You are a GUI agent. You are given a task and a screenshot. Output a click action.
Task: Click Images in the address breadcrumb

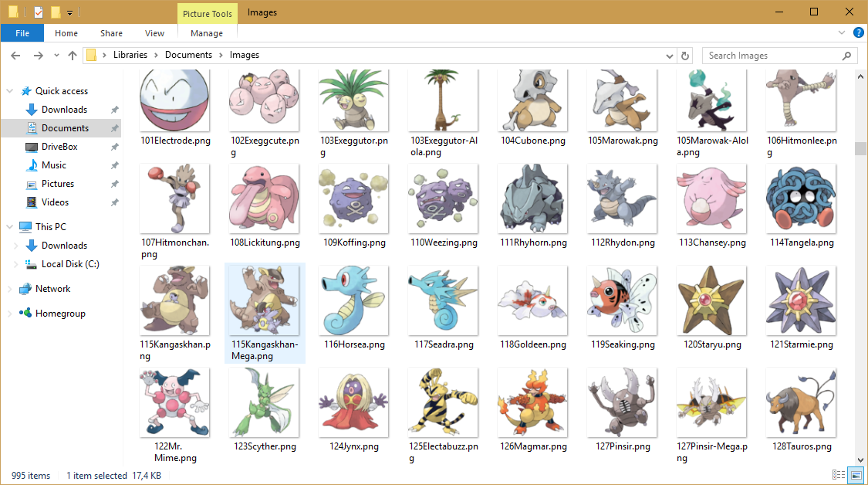[x=244, y=55]
